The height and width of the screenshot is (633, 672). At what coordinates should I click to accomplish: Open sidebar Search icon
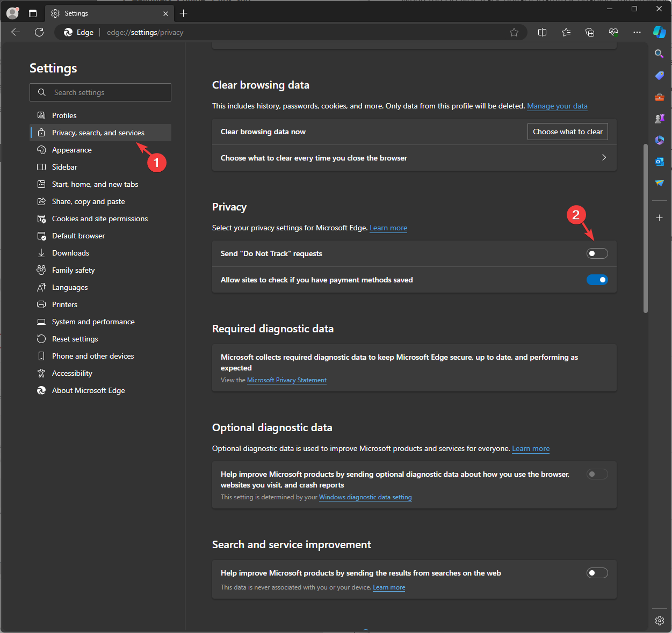660,54
